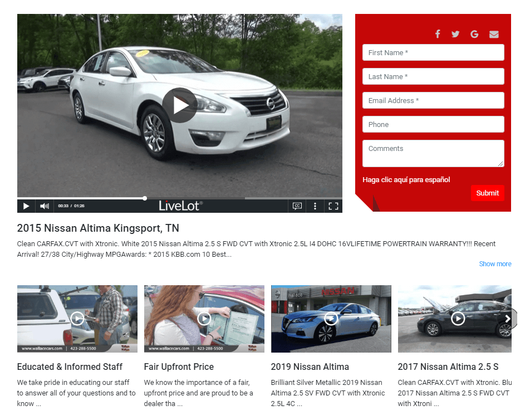Share via the Twitter bird icon
This screenshot has height=420, width=530.
click(455, 34)
